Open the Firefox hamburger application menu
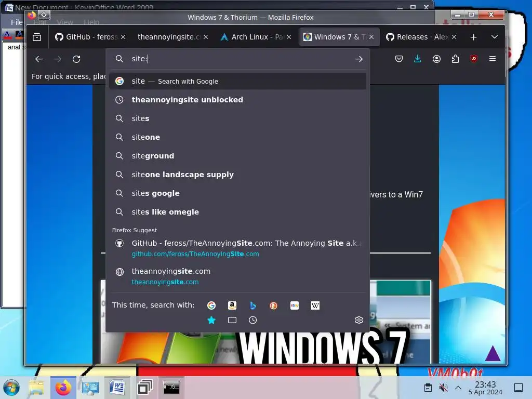 click(493, 59)
